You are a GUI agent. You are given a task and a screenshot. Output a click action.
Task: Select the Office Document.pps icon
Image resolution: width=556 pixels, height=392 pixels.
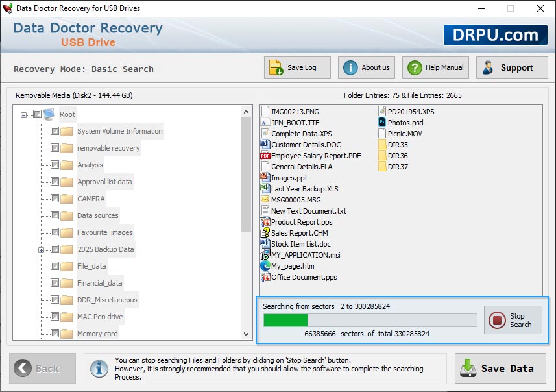point(265,276)
